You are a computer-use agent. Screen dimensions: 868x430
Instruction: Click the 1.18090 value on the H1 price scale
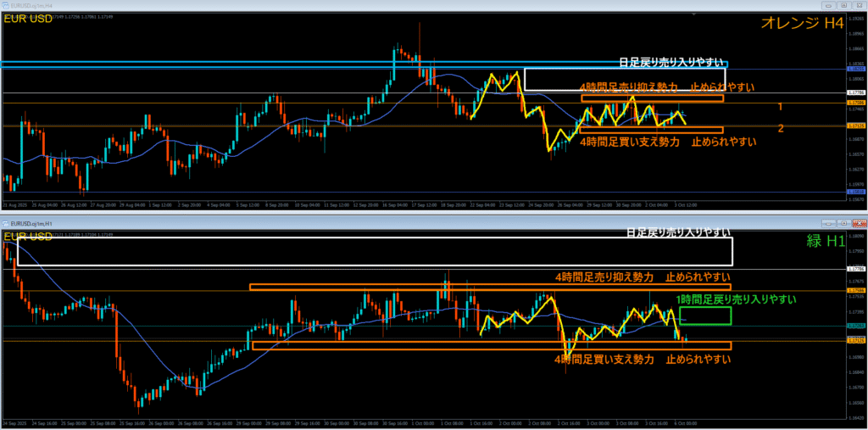tap(856, 236)
